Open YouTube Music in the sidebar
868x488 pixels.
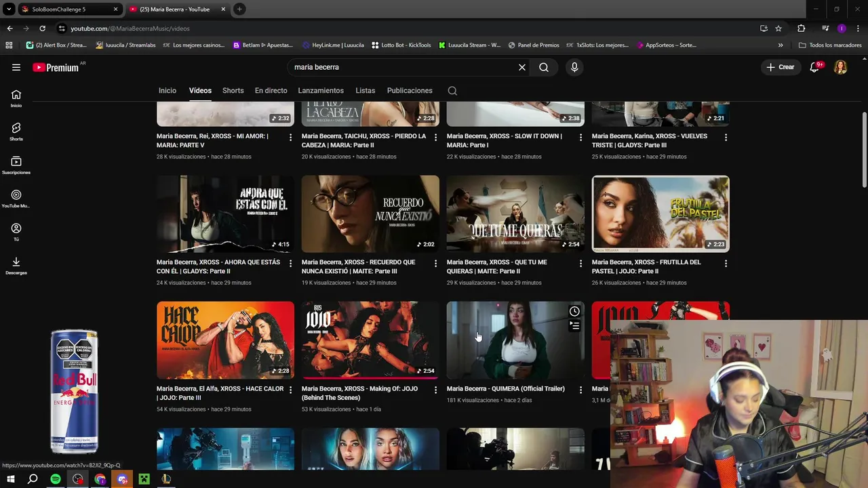16,199
